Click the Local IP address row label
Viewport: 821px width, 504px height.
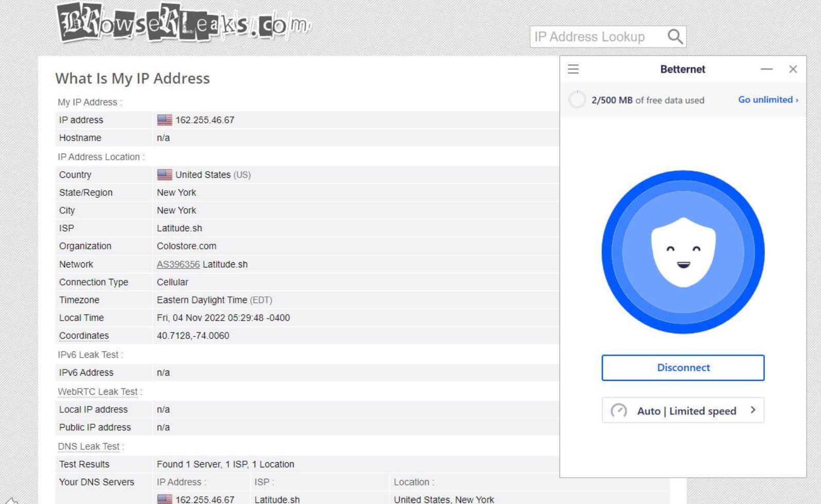[x=93, y=410]
